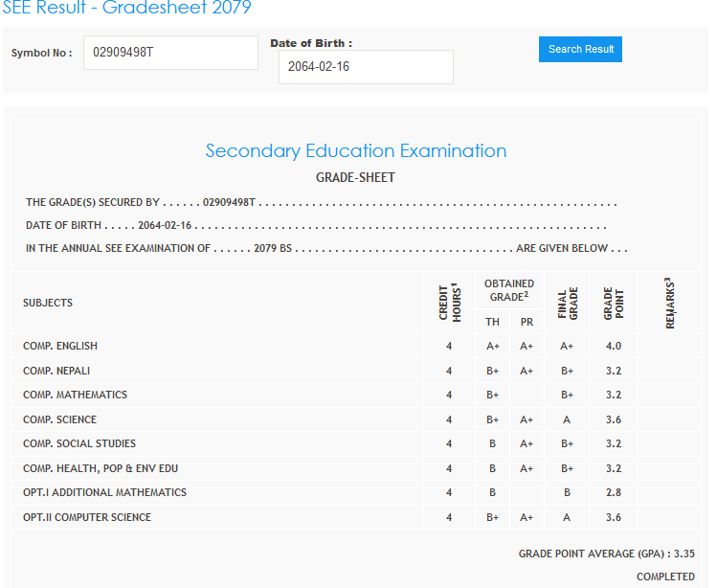717x588 pixels.
Task: Click the GRADE POINT column header
Action: [x=614, y=303]
